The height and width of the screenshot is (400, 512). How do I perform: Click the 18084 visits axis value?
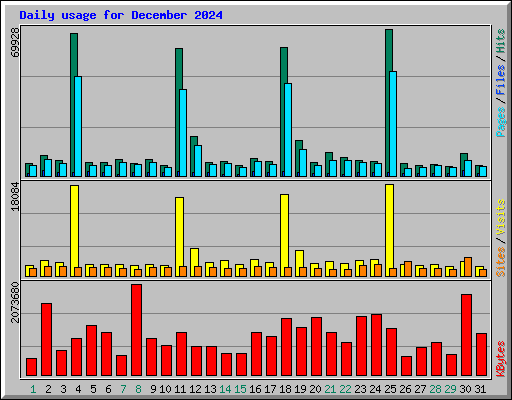click(x=15, y=196)
